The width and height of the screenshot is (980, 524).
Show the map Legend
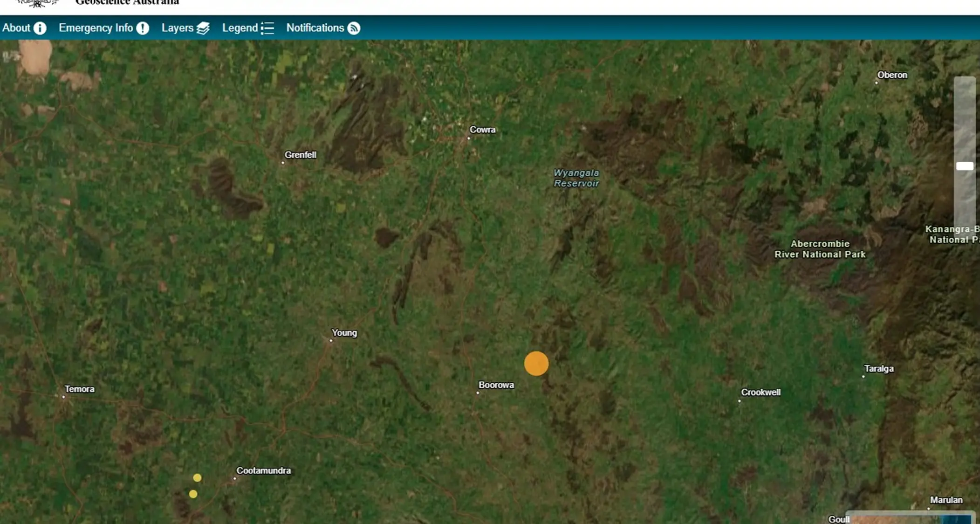pyautogui.click(x=240, y=28)
